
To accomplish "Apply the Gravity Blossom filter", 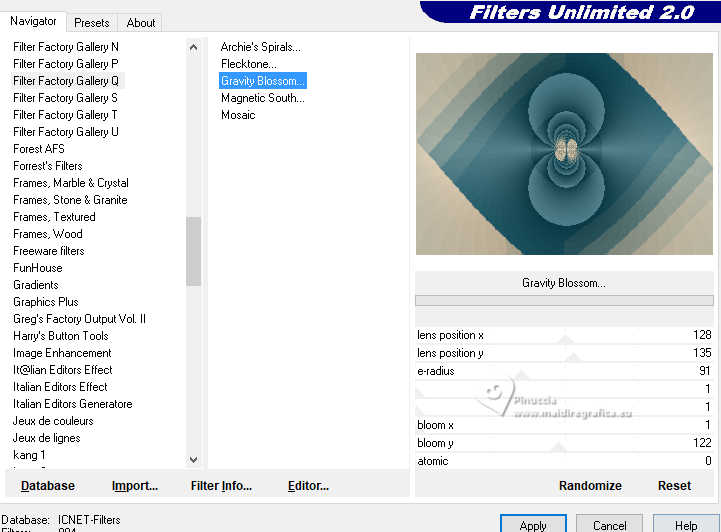I will click(533, 525).
